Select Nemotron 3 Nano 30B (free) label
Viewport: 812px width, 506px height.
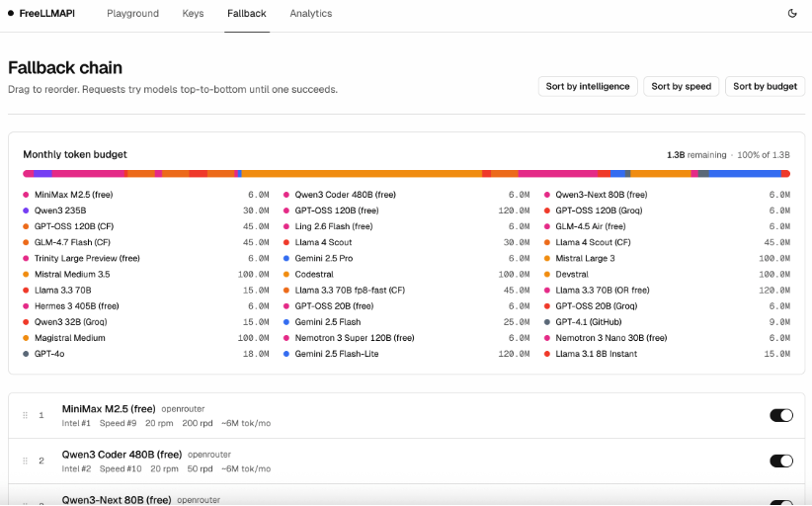tap(611, 338)
